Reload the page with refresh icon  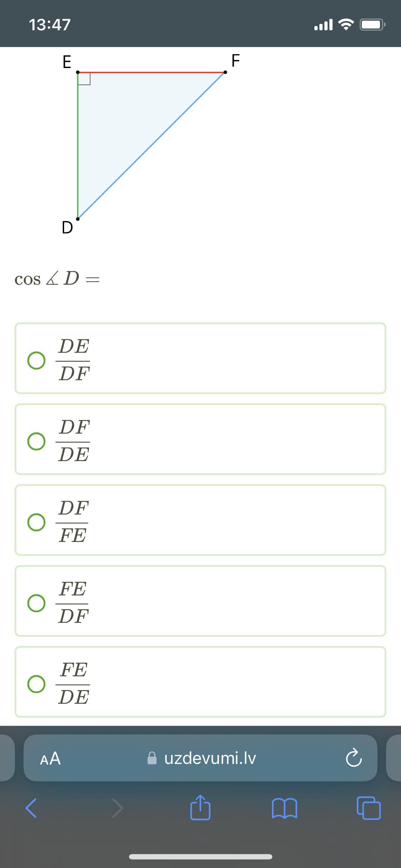(354, 758)
